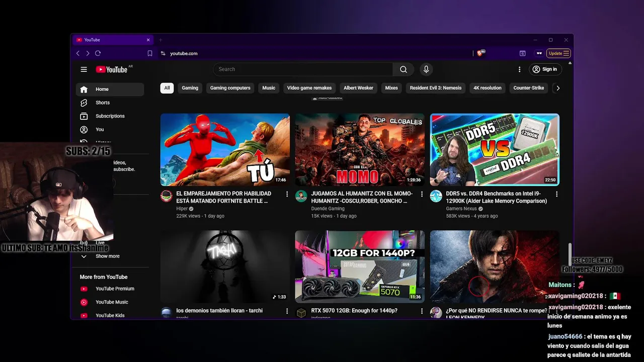Screen dimensions: 644x362
Task: Play the Leon Kennedy thumbnail video
Action: point(495,266)
